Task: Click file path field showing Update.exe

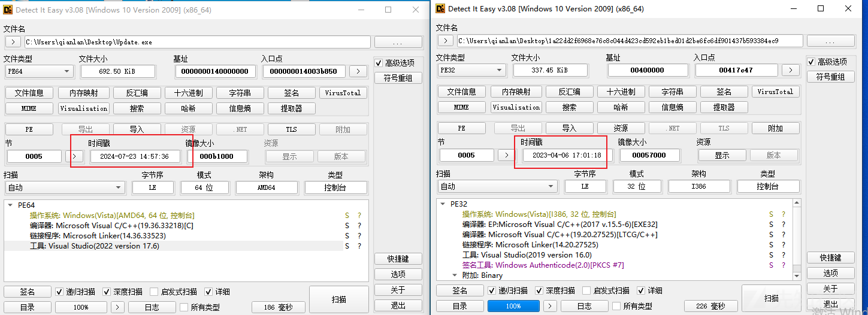Action: pyautogui.click(x=198, y=43)
